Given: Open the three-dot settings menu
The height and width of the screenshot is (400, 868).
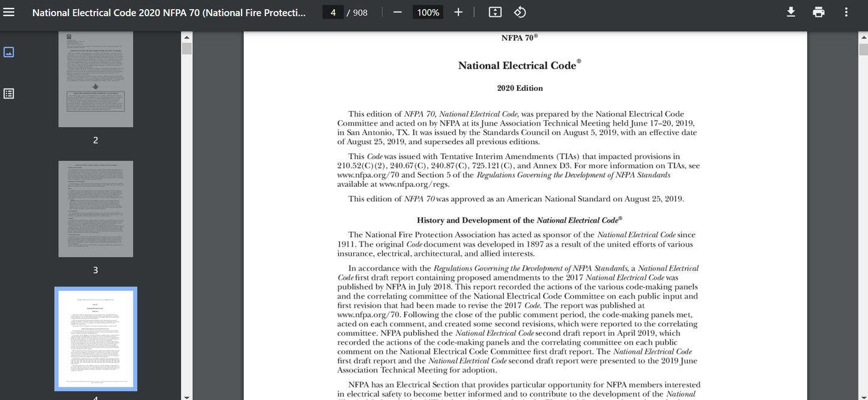Looking at the screenshot, I should point(845,11).
